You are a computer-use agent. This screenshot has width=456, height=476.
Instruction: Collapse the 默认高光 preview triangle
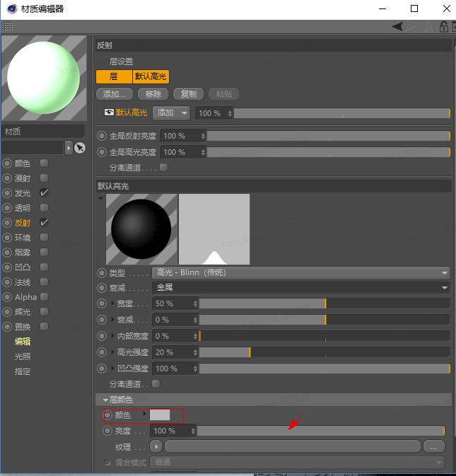click(100, 198)
